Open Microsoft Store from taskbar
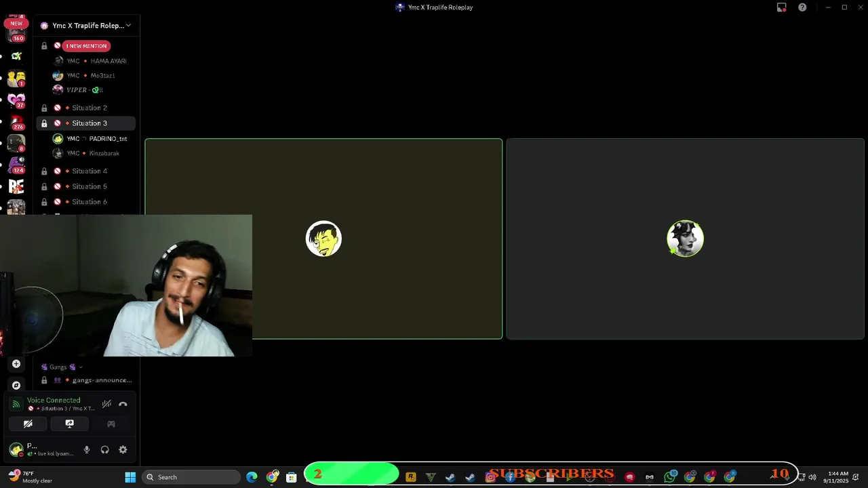868x488 pixels. (292, 477)
